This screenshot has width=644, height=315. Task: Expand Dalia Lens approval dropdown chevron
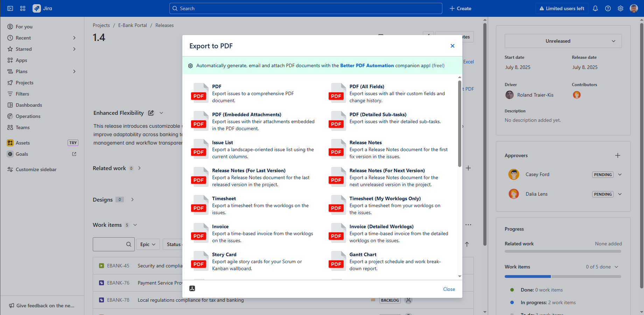(620, 194)
